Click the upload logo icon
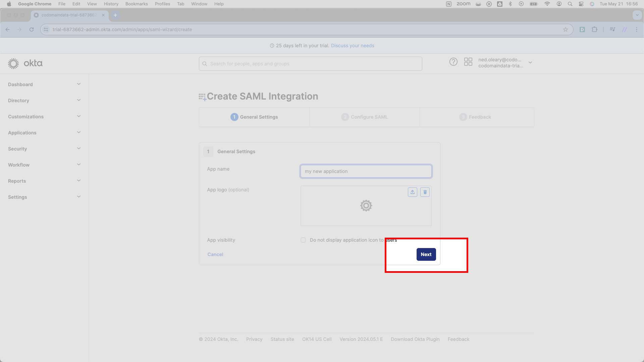 click(x=413, y=192)
